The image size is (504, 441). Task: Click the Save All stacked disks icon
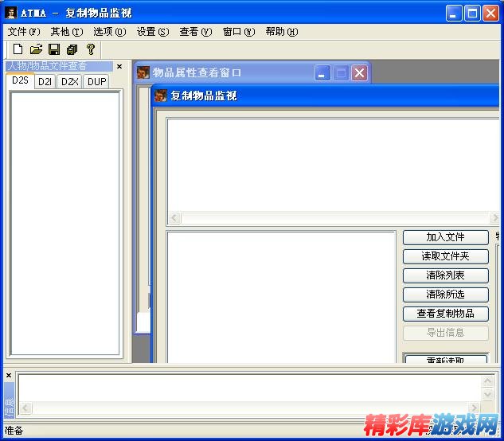point(72,49)
